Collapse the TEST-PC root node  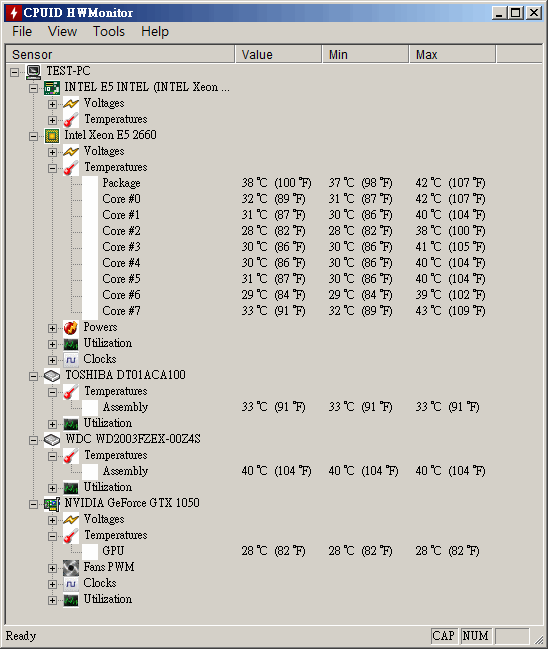click(14, 72)
